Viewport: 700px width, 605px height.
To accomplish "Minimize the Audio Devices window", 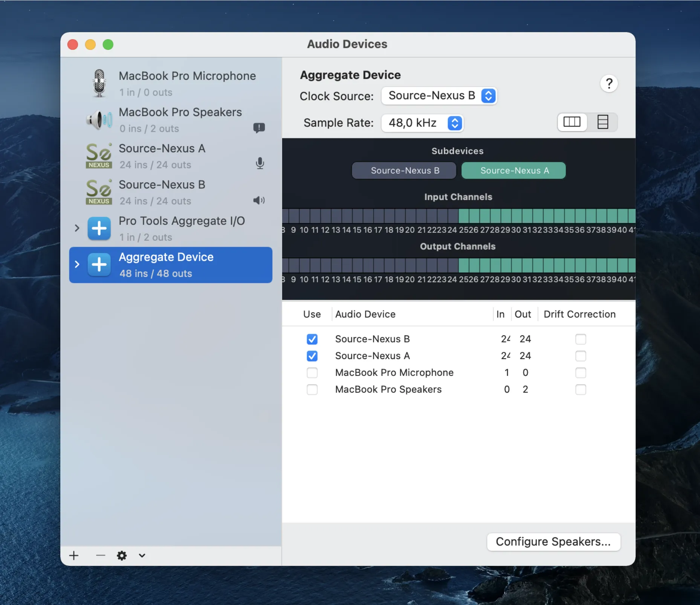I will [x=90, y=44].
